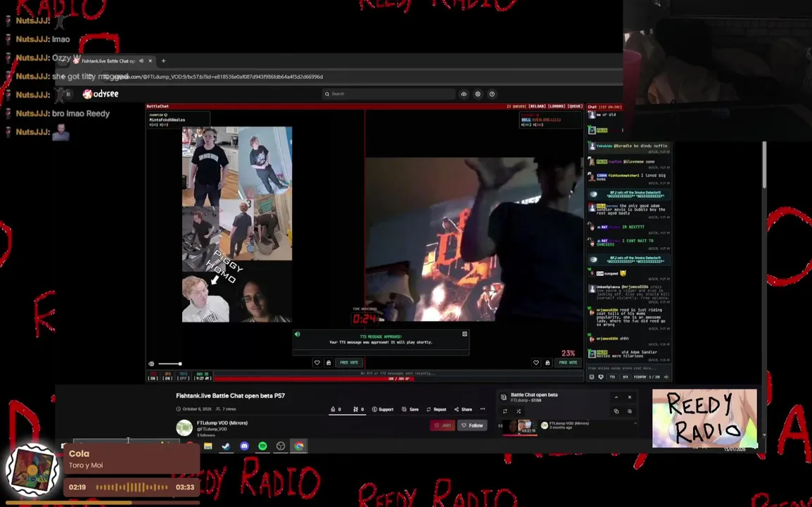Click the fire like icon under video
812x507 pixels.
336,409
